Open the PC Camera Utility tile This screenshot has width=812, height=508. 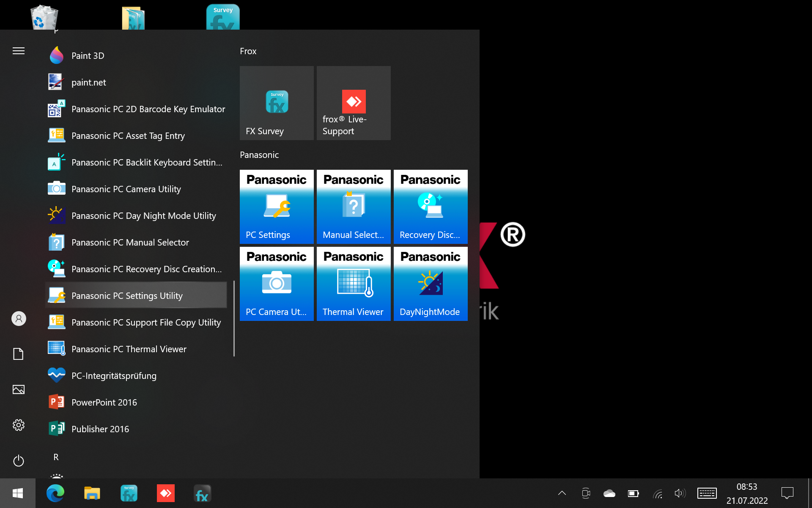pos(277,284)
